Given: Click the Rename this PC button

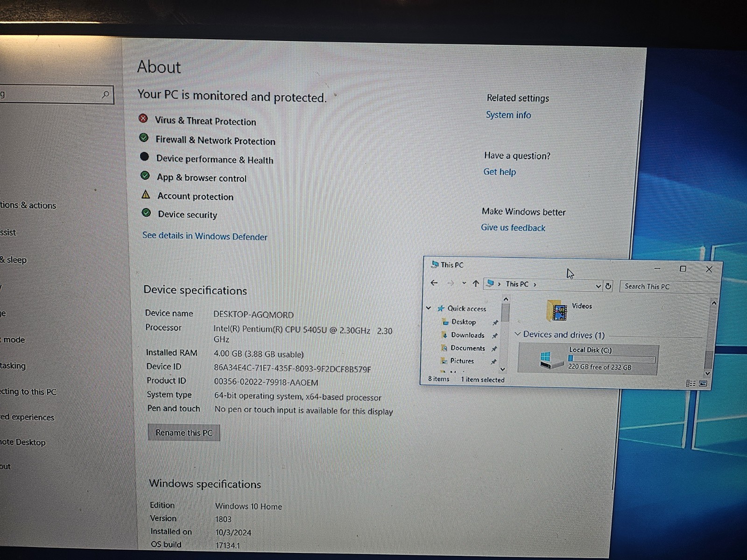Looking at the screenshot, I should (x=184, y=433).
